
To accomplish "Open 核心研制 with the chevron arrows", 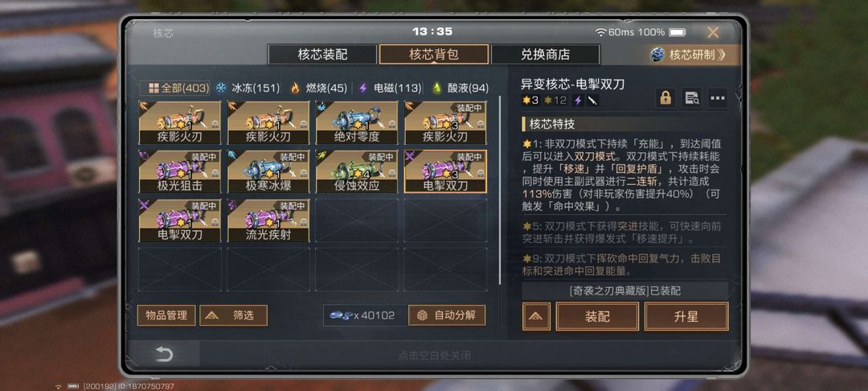I will tap(694, 55).
